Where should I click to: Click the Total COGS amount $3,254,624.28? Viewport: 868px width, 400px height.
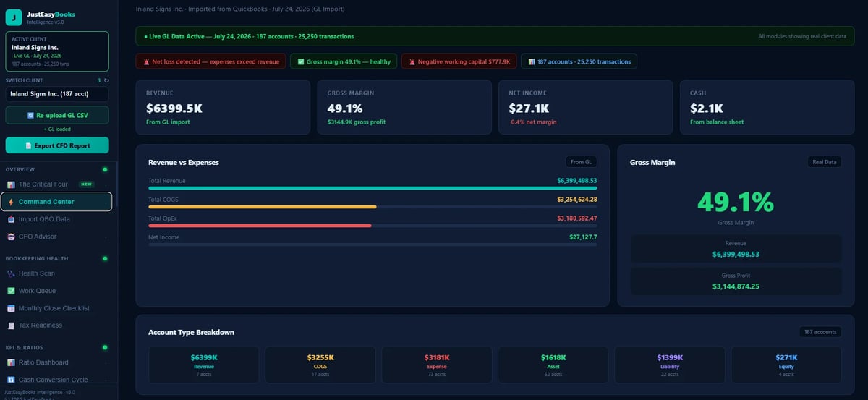coord(577,200)
